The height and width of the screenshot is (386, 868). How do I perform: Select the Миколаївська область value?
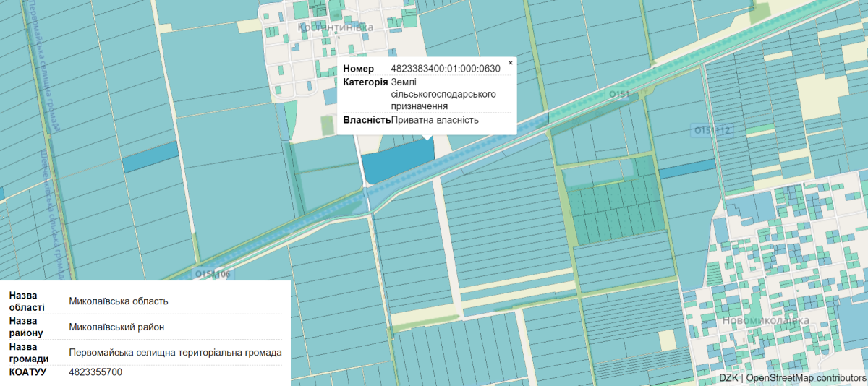pos(118,301)
